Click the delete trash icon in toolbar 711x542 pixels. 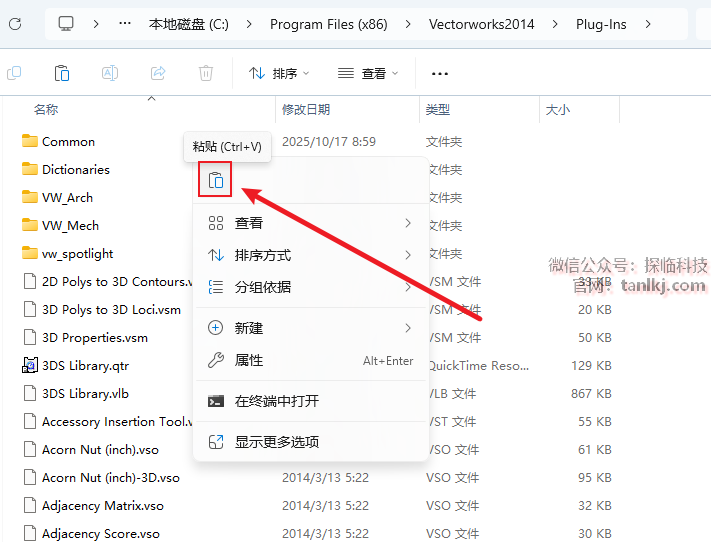point(206,73)
